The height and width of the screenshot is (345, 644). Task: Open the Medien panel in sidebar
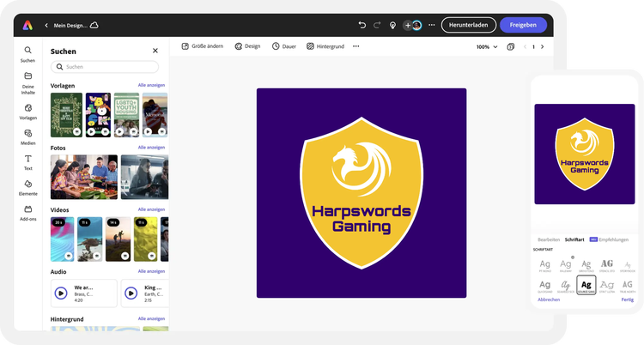28,134
